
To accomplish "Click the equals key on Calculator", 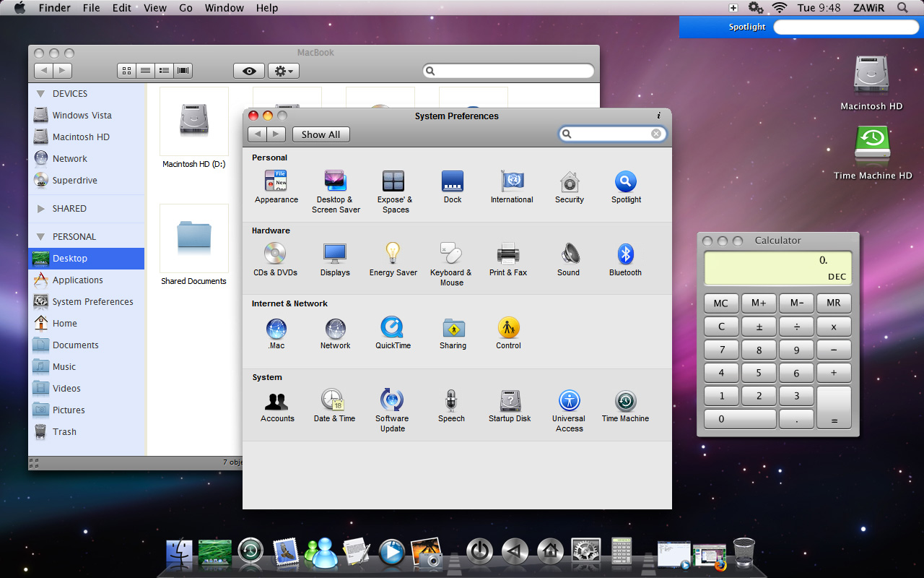I will coord(834,407).
